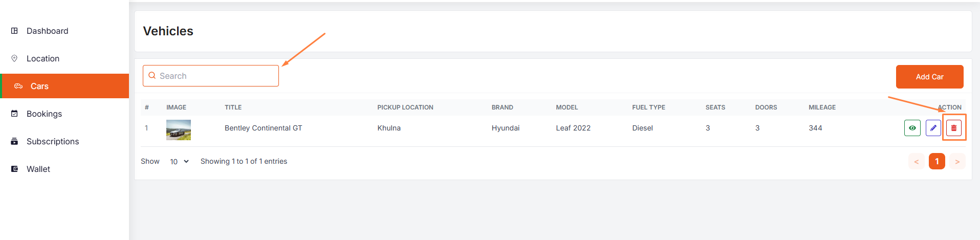Open the Bentley car thumbnail image
Screen dimensions: 980x240
click(179, 130)
